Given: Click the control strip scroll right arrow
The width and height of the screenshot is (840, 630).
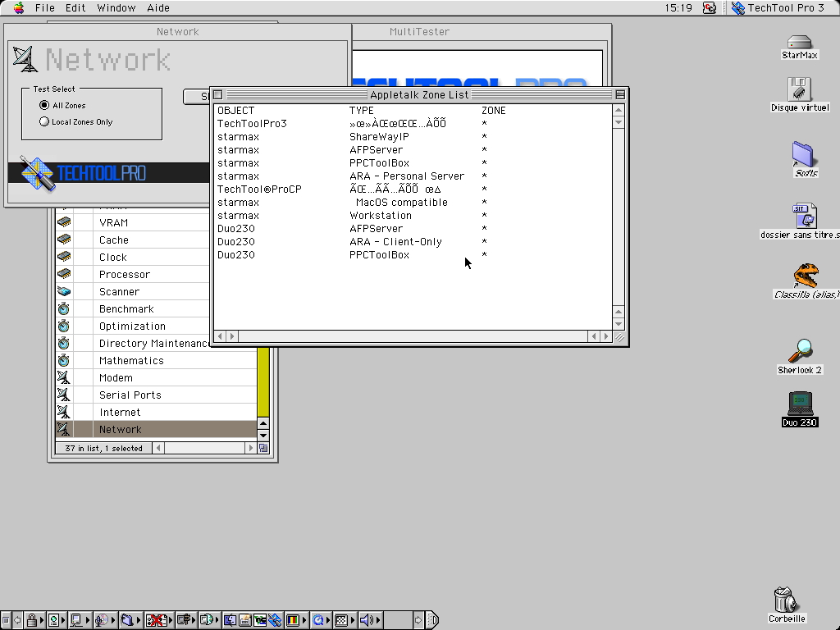Looking at the screenshot, I should pos(418,620).
